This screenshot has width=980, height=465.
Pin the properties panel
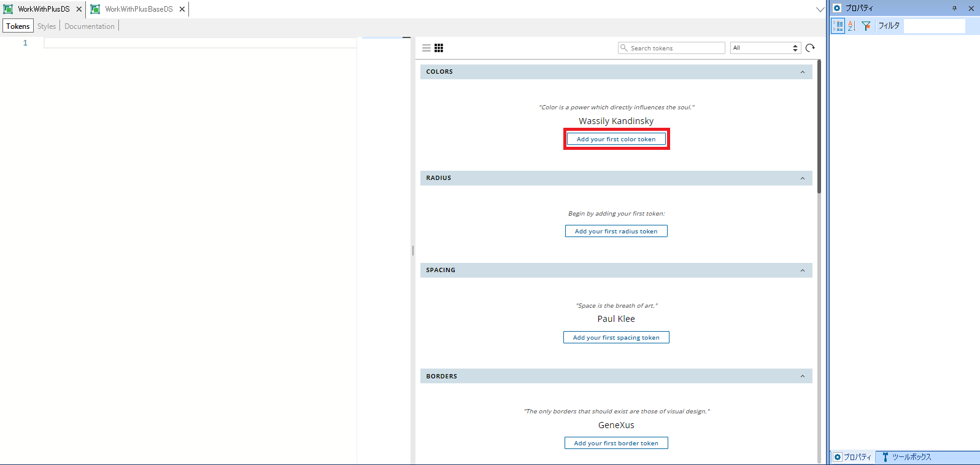point(954,9)
